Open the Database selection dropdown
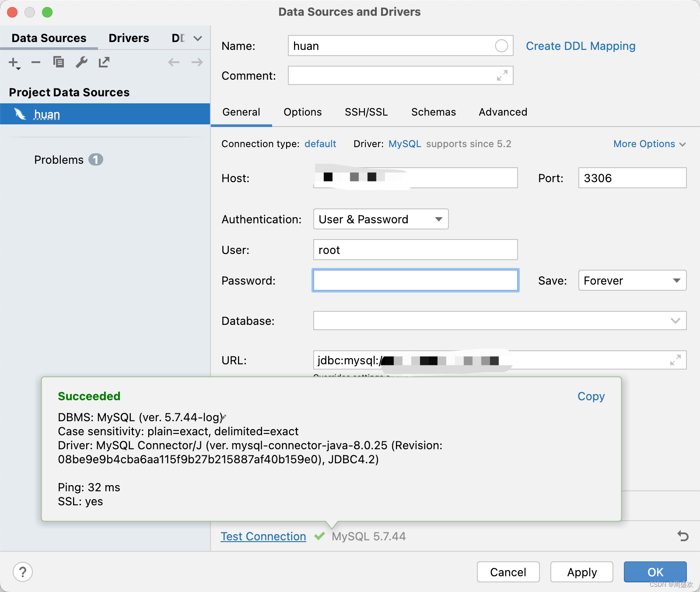Image resolution: width=700 pixels, height=592 pixels. click(675, 321)
